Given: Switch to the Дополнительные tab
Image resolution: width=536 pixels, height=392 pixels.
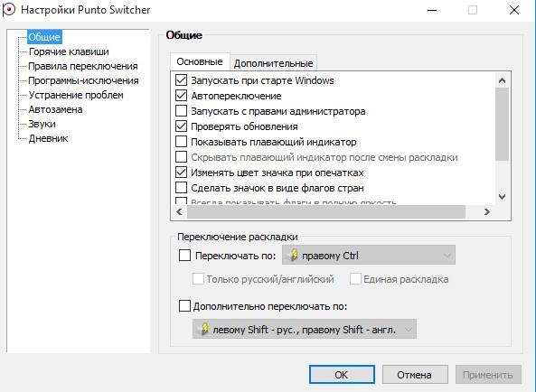Looking at the screenshot, I should tap(274, 63).
